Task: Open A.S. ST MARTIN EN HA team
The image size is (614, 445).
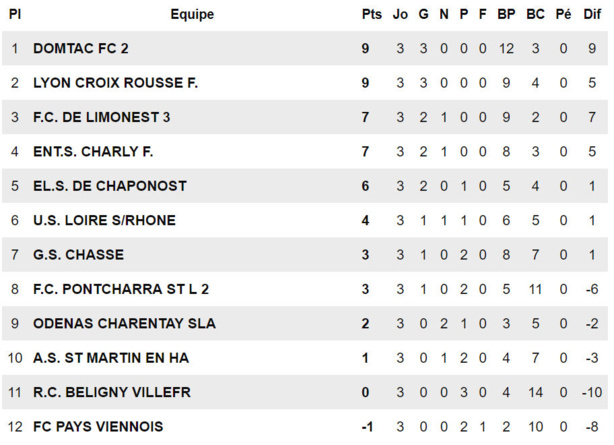Action: pos(111,358)
